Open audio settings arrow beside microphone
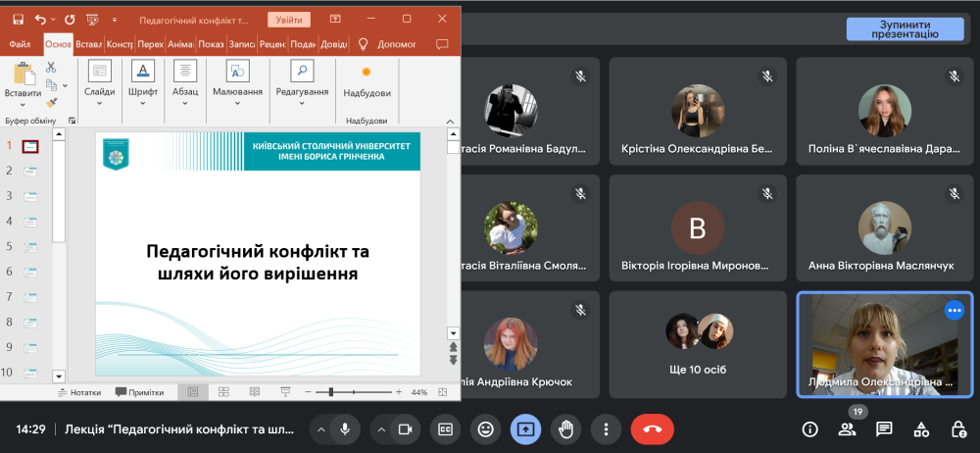 point(321,429)
